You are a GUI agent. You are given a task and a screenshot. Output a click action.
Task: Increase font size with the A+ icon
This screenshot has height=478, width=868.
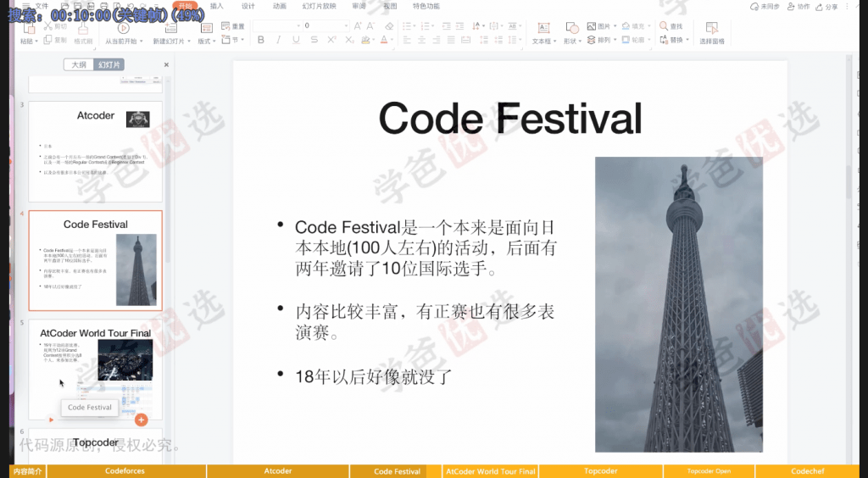(x=358, y=26)
